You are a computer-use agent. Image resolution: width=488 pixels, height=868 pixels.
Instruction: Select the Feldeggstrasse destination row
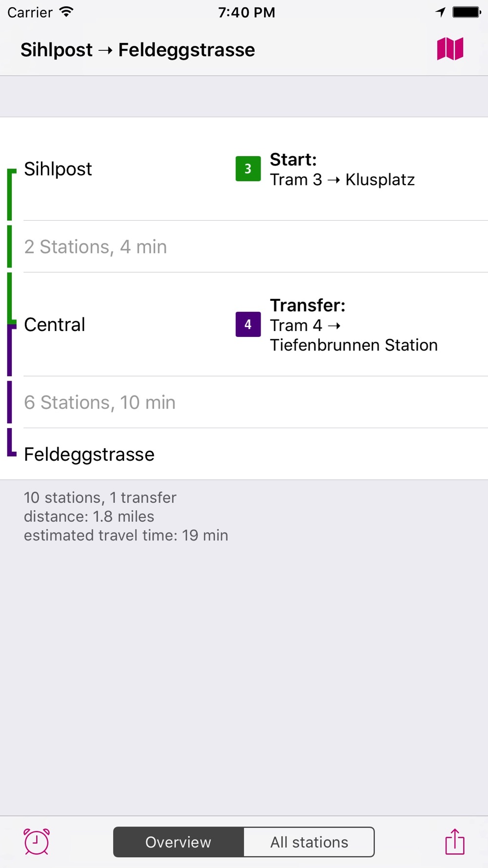point(244,454)
